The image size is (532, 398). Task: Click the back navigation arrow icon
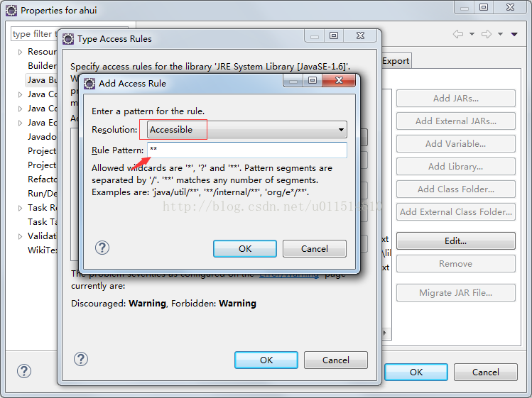(458, 34)
